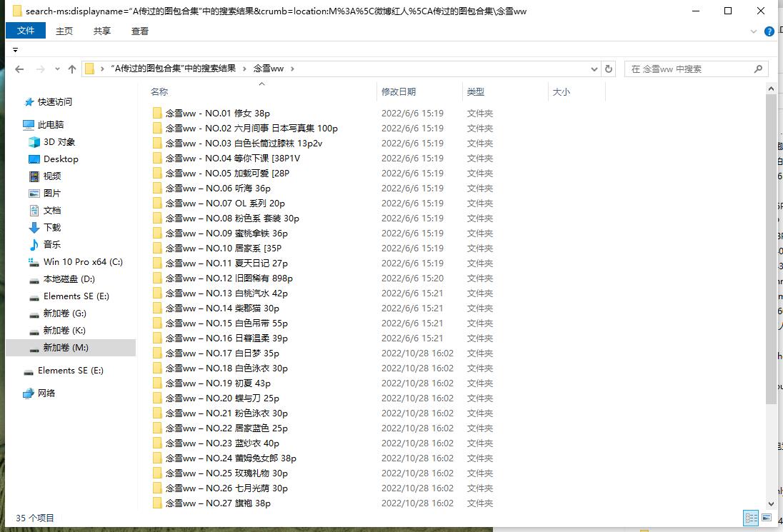Screen dimensions: 783x532
Task: Select folder NO.12 旧图稀有 898p
Action: click(229, 278)
